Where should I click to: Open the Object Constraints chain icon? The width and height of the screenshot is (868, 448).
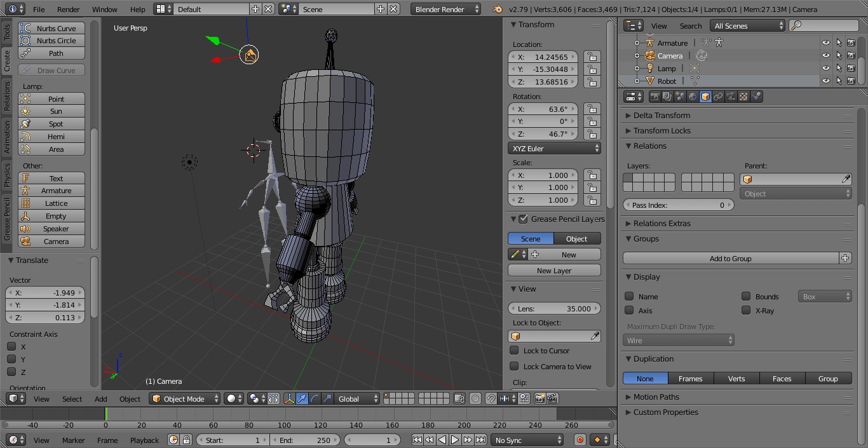[x=718, y=97]
